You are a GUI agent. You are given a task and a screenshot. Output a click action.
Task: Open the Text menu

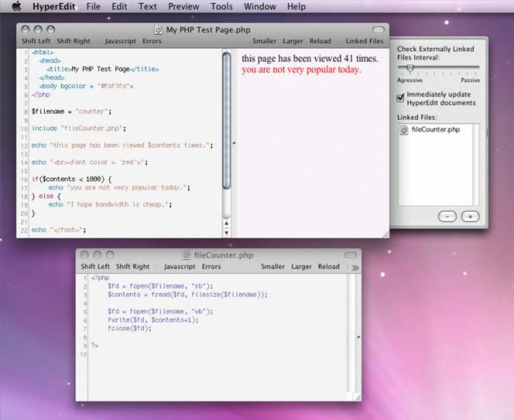[x=148, y=7]
